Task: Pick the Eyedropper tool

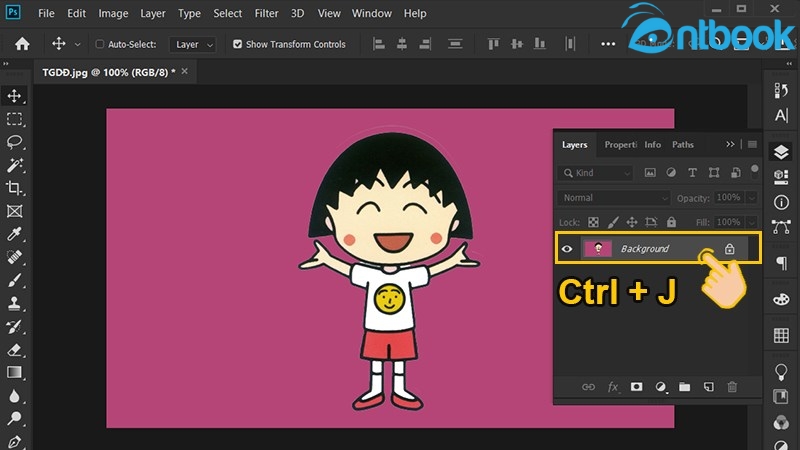Action: (x=14, y=234)
